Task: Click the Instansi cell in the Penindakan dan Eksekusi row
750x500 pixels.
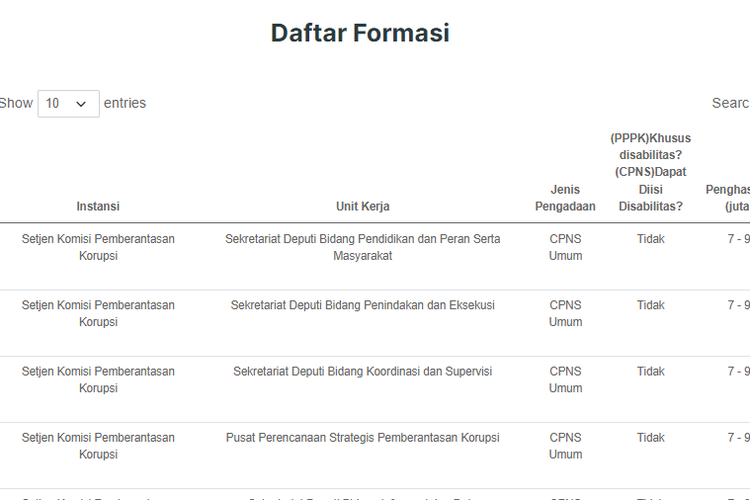Action: (98, 313)
